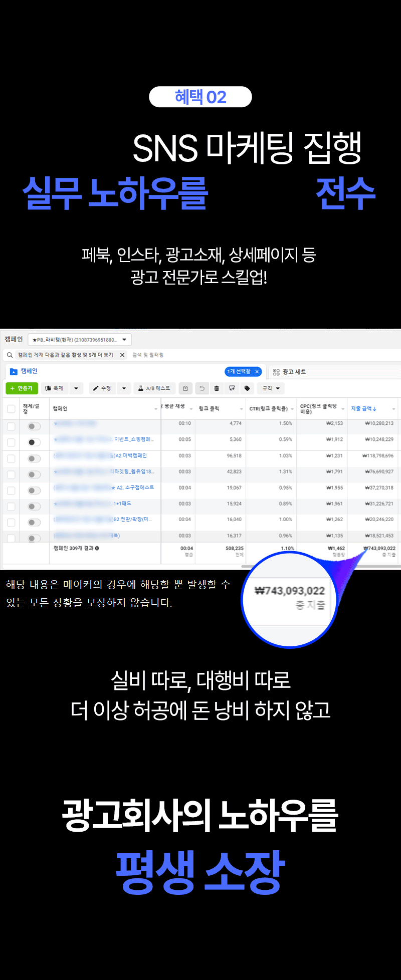Click the blue campaign folder icon

(x=14, y=371)
